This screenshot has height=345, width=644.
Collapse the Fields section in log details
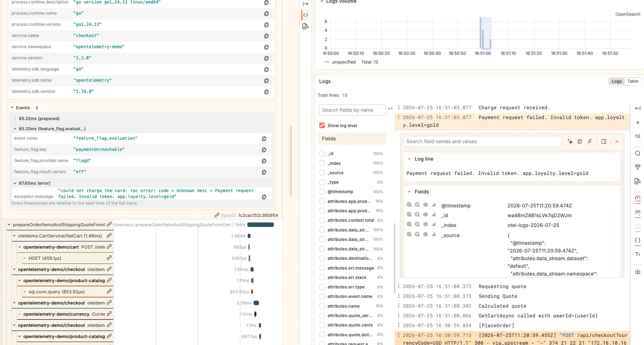tap(409, 192)
